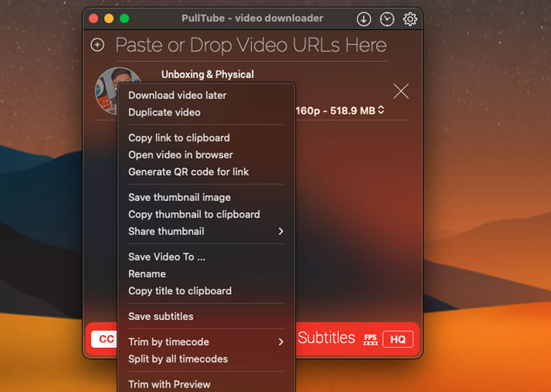Open the PullTube settings gear
This screenshot has height=392, width=551.
pyautogui.click(x=410, y=19)
